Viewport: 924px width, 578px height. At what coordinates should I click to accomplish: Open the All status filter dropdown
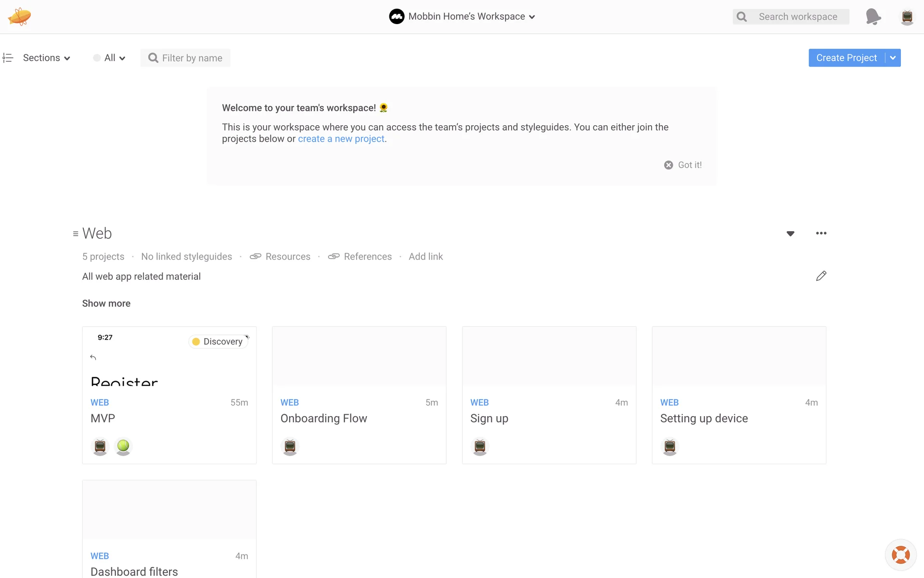[x=110, y=58]
